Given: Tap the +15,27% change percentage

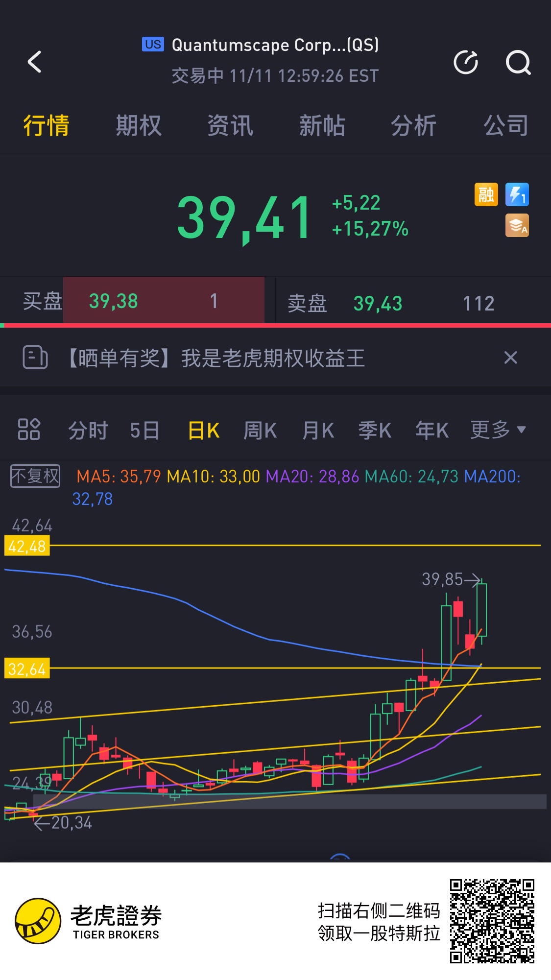Looking at the screenshot, I should (x=370, y=229).
